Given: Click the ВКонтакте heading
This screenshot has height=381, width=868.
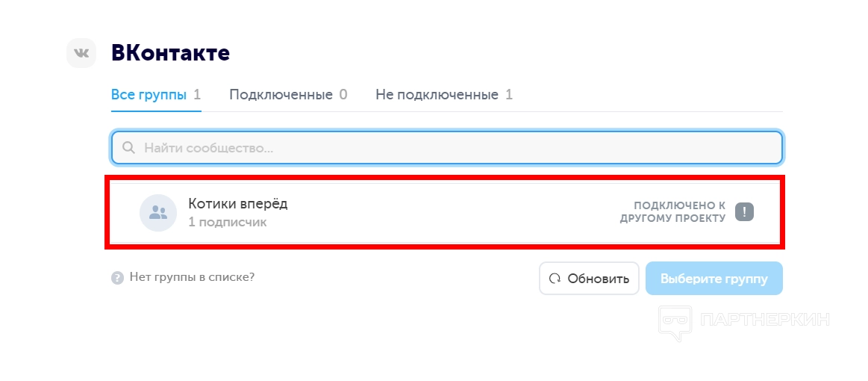Looking at the screenshot, I should (x=170, y=53).
